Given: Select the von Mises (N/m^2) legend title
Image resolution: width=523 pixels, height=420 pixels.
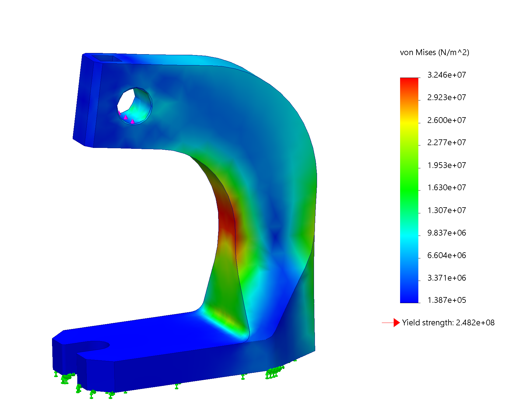Looking at the screenshot, I should [x=434, y=53].
